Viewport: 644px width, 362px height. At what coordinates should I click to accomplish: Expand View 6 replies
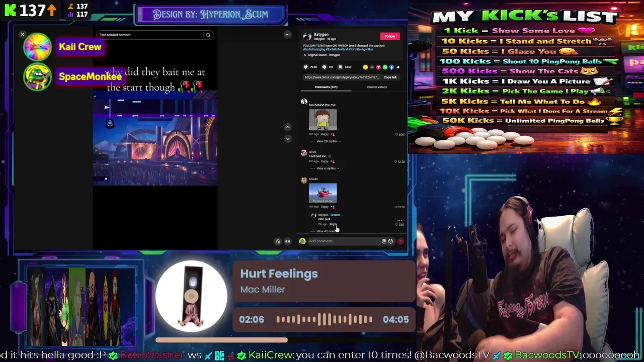[x=328, y=168]
